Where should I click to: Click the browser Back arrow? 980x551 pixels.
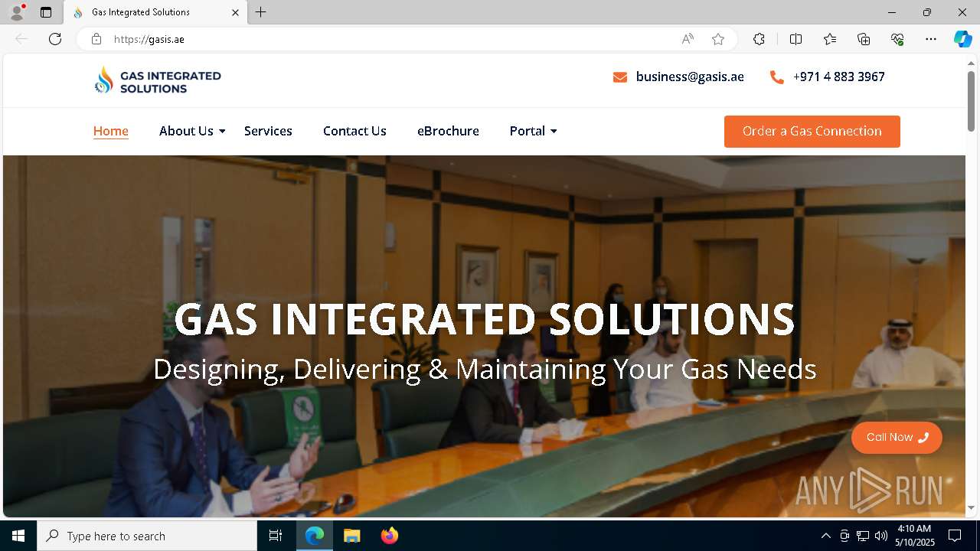click(x=21, y=39)
